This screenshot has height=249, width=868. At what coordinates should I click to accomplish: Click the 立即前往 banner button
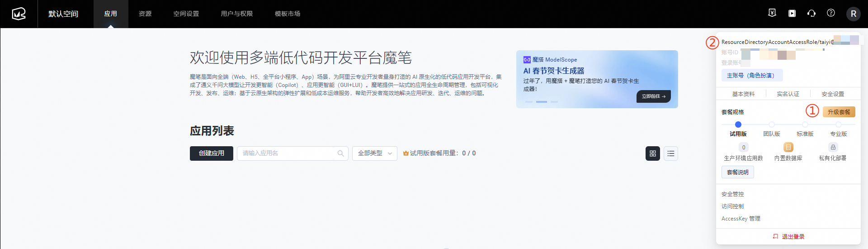click(x=654, y=96)
